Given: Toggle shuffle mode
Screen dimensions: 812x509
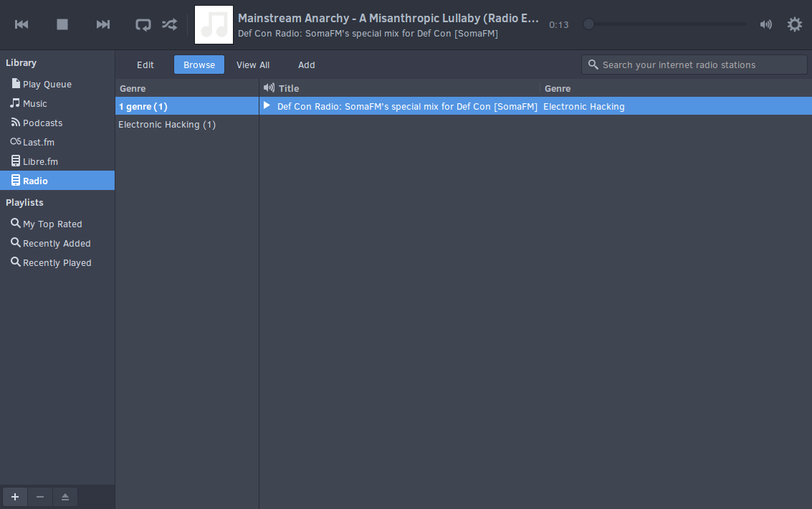Looking at the screenshot, I should (x=169, y=24).
